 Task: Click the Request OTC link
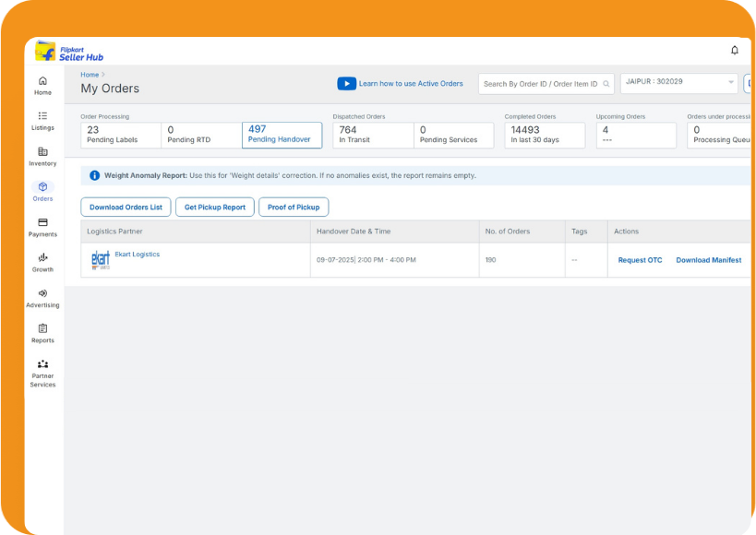640,260
